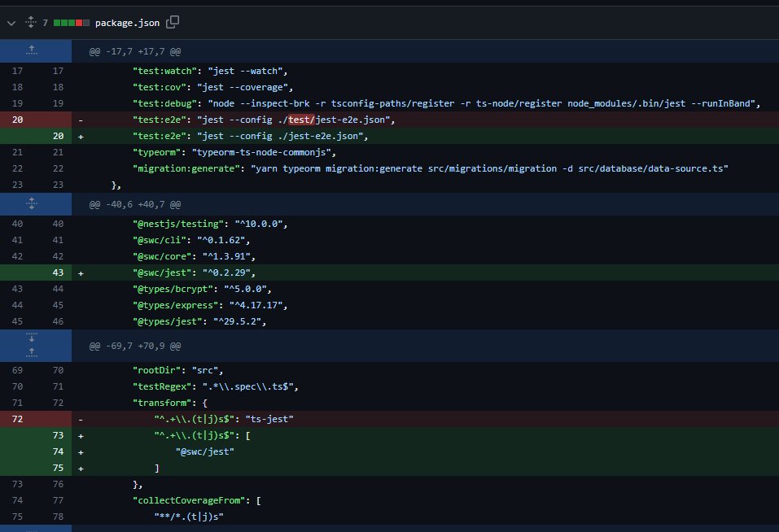Copy the package.json file path

[173, 22]
